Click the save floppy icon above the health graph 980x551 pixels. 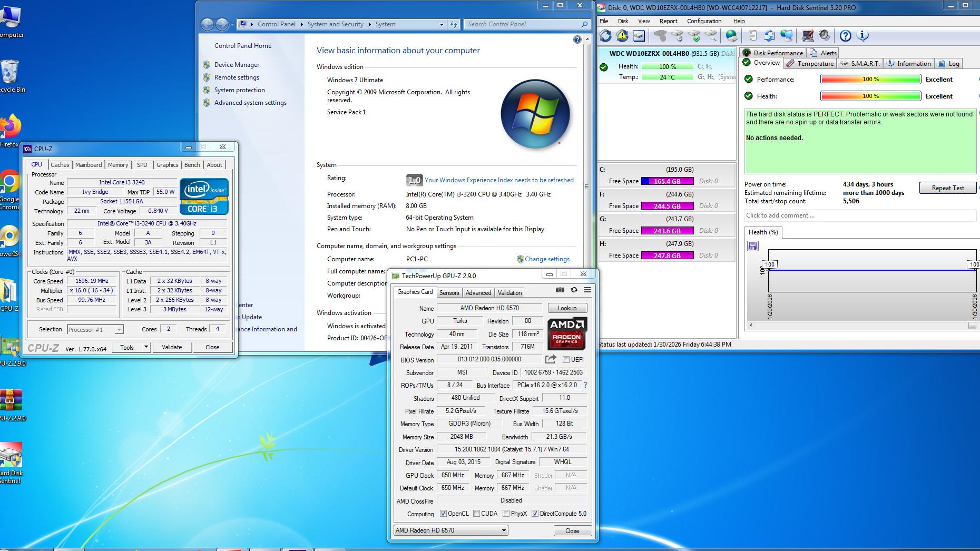[753, 246]
